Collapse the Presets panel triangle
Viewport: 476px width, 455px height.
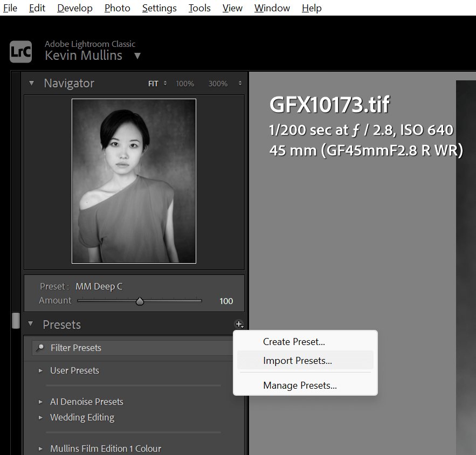(31, 325)
